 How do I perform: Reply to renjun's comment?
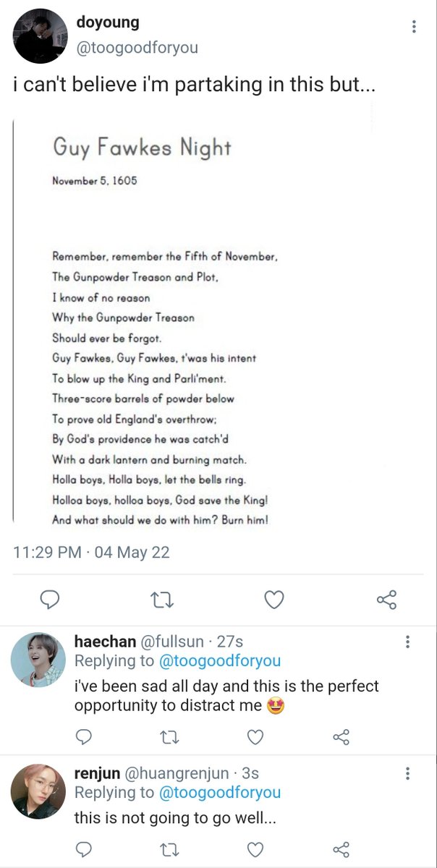(x=84, y=849)
